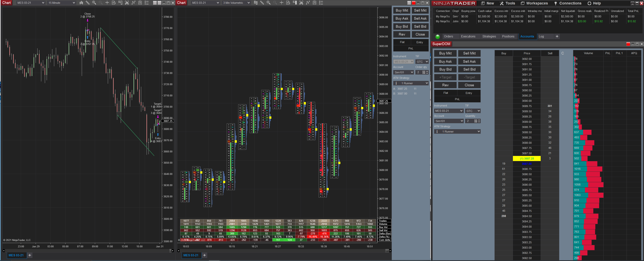
Task: Toggle data box in the 15 Minute chart
Action: pyautogui.click(x=113, y=3)
